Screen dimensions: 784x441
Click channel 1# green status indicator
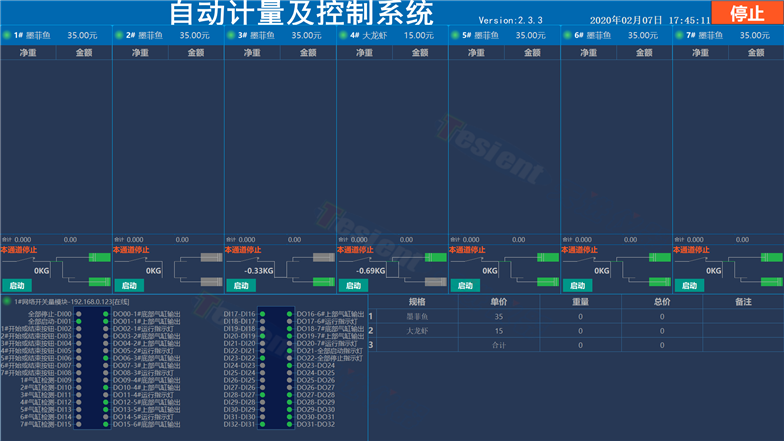point(7,35)
